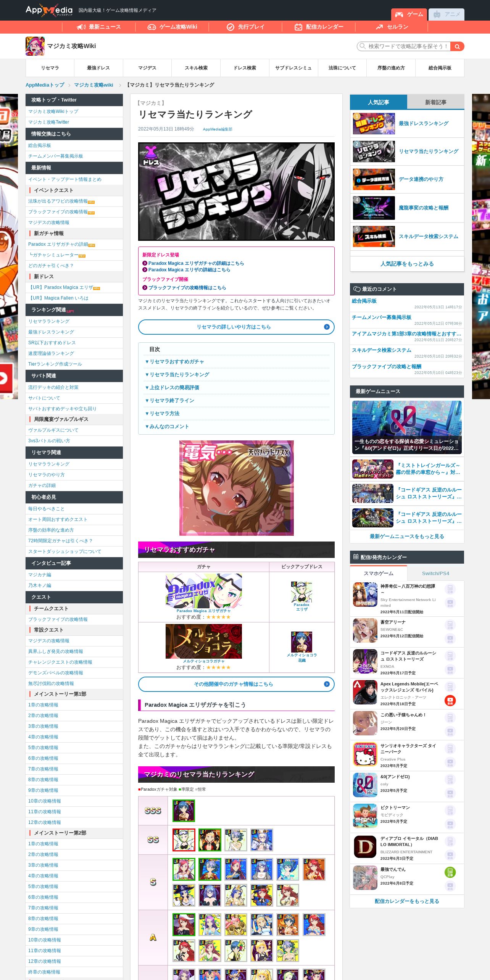
Task: Open 最新ニュース in the orange menu bar
Action: coord(99,27)
